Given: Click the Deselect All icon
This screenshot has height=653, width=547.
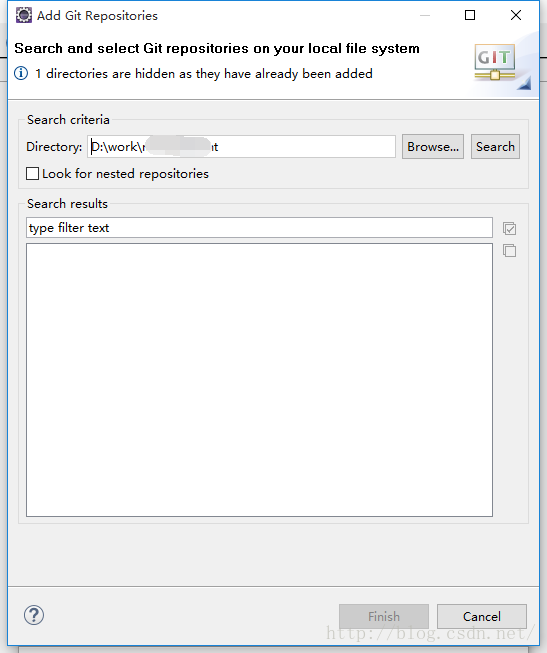Looking at the screenshot, I should coord(510,251).
